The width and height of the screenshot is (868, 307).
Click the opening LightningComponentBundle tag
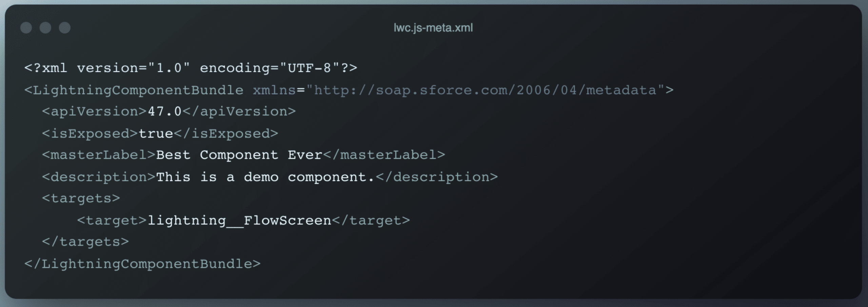(134, 90)
